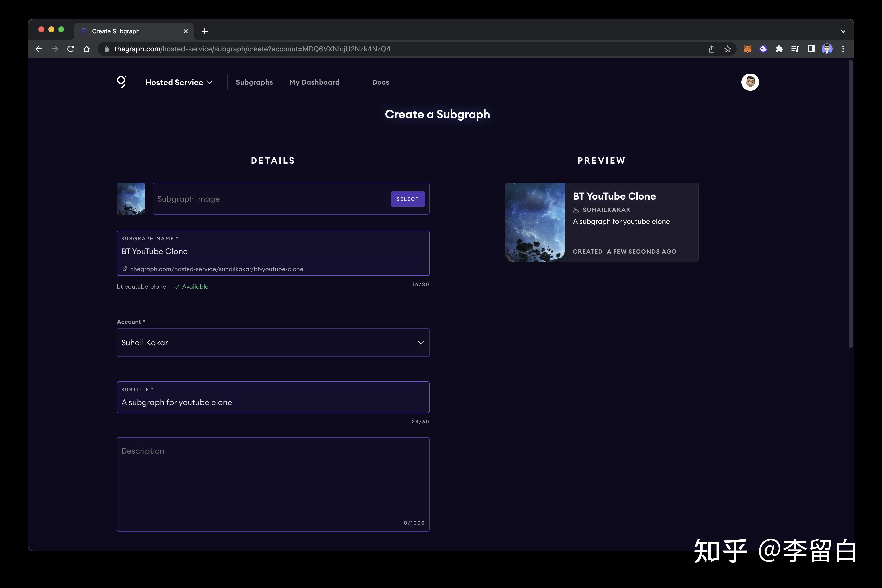The height and width of the screenshot is (588, 882).
Task: Click the browser extensions puzzle icon
Action: point(779,49)
